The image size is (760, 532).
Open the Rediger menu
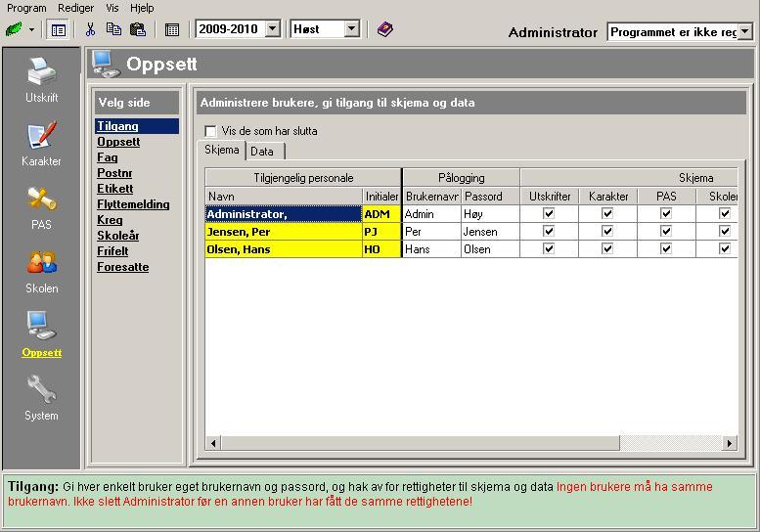tap(75, 8)
